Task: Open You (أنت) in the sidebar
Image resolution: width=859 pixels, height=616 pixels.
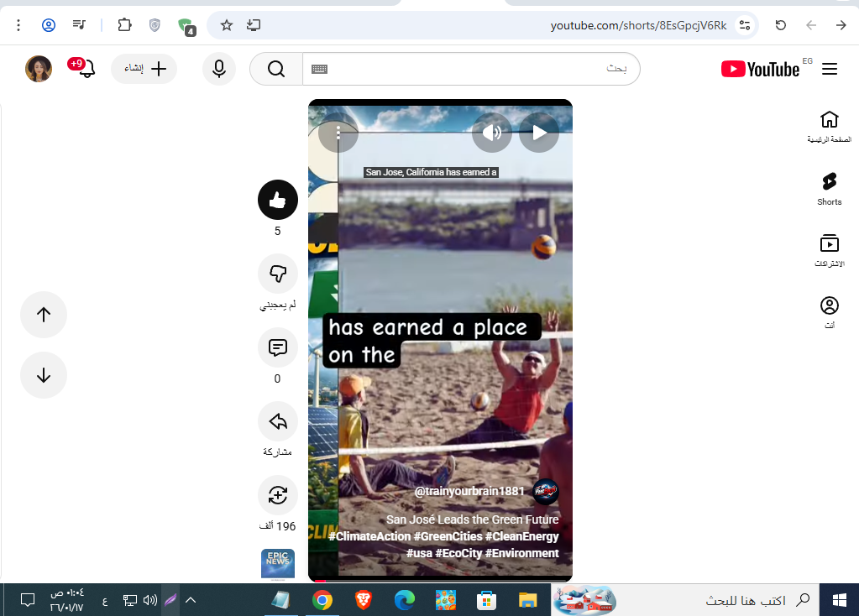Action: point(830,313)
